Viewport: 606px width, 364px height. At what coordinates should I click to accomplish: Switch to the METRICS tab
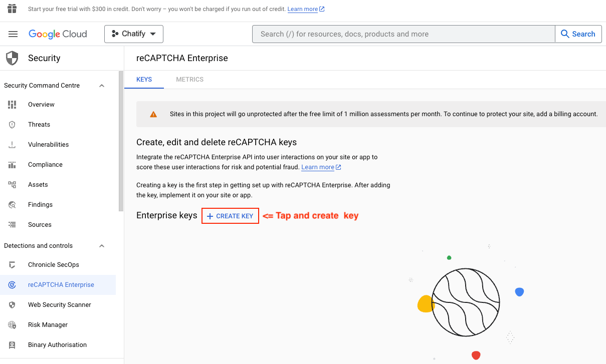click(x=189, y=79)
